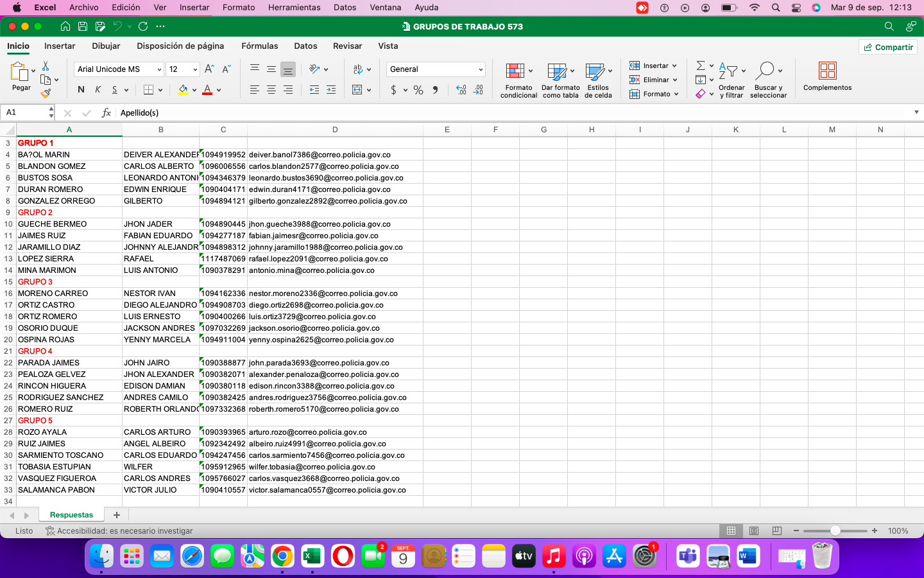Open Cell Styles (Estilos de celda)
The width and height of the screenshot is (924, 578).
coord(598,80)
